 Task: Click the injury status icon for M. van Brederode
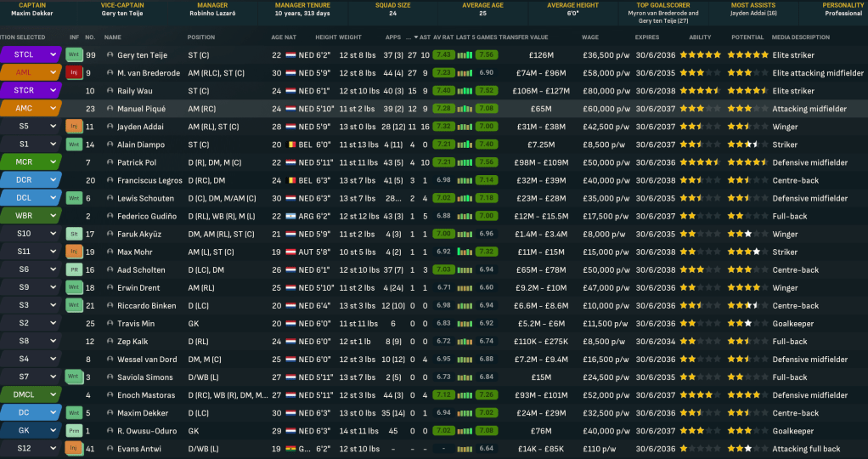pos(74,73)
